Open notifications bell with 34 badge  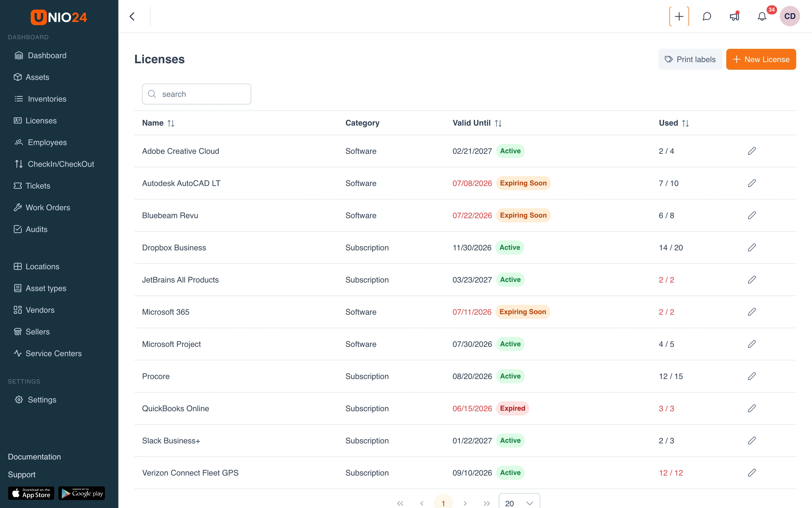(x=762, y=16)
